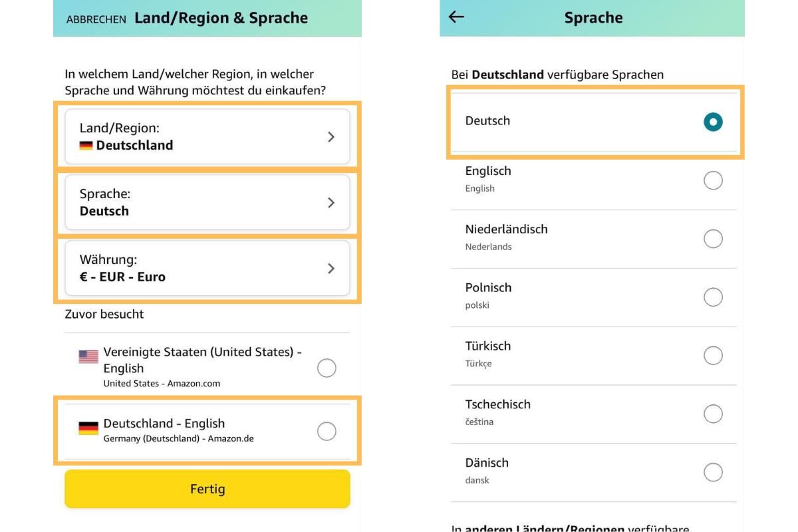Choose Deutschland - English from previous visits
Viewport: 798px width, 532px height.
click(326, 431)
